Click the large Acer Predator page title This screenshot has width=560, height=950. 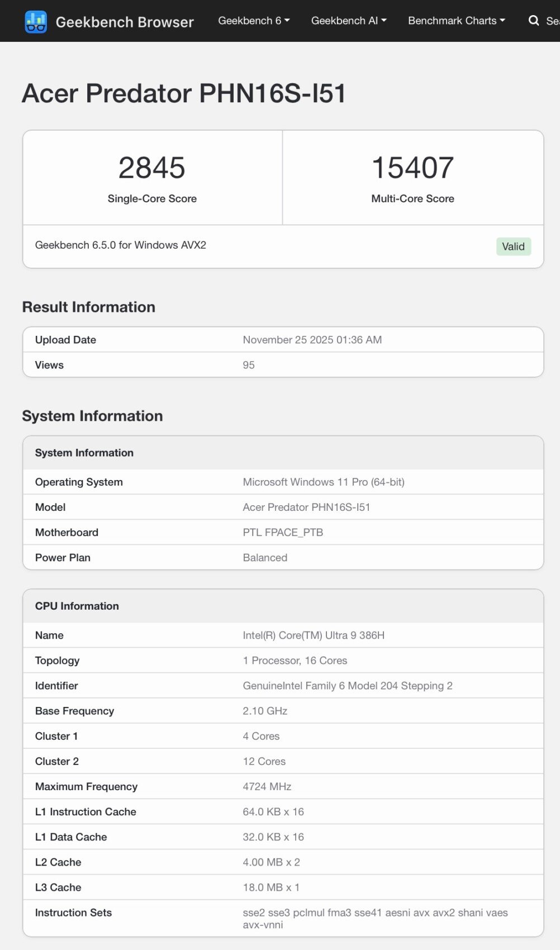pos(184,93)
